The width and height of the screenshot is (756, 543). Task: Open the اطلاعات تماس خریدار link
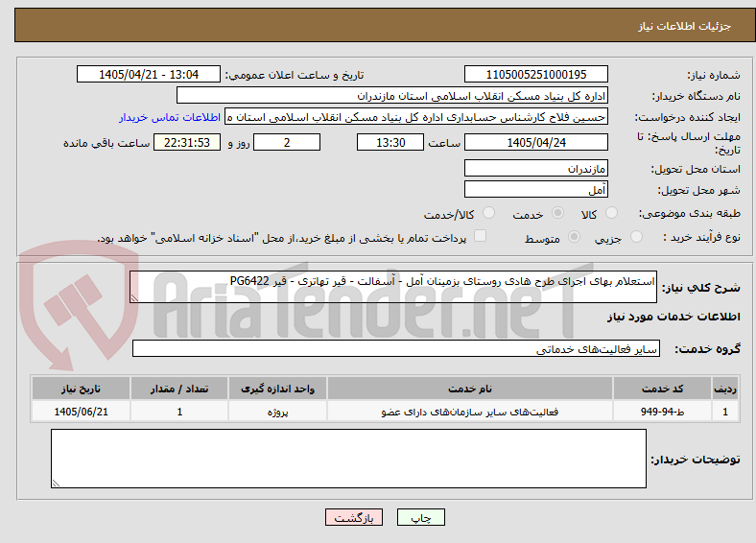[170, 117]
